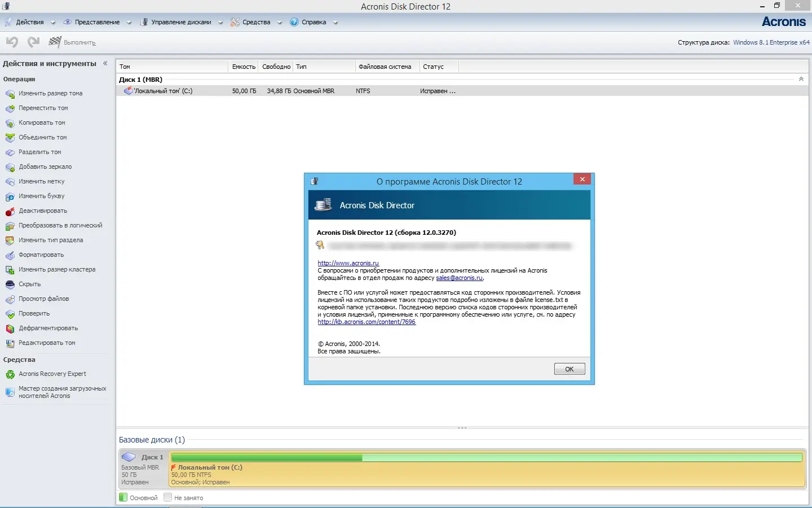Expand the dropdown arrow next to 'Представление'
Screen dimensions: 812x508
[129, 23]
